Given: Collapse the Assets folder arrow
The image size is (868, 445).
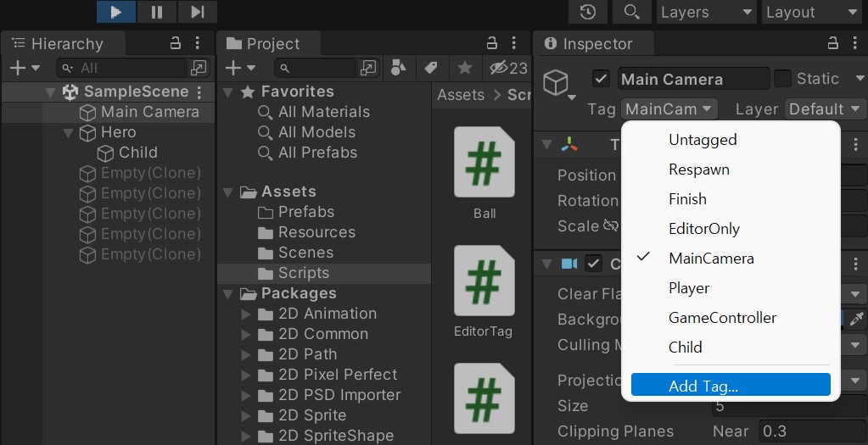Looking at the screenshot, I should coord(227,192).
